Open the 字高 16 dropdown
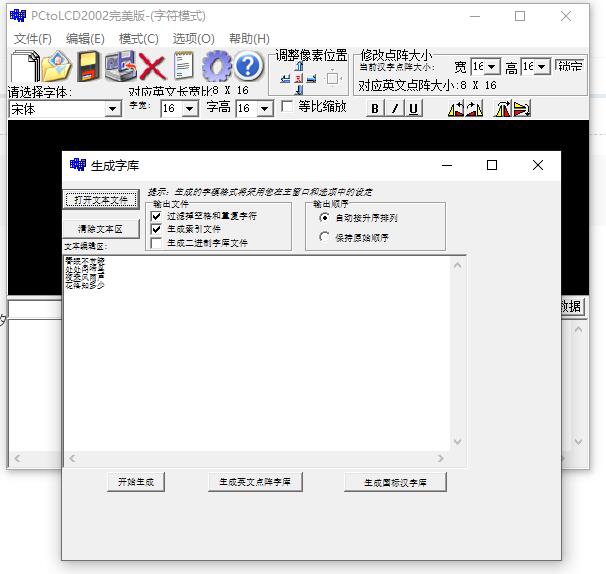Viewport: 606px width, 574px height. [264, 109]
